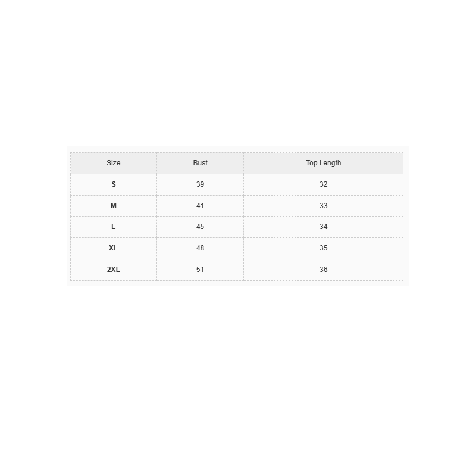Select the M size row label

114,206
